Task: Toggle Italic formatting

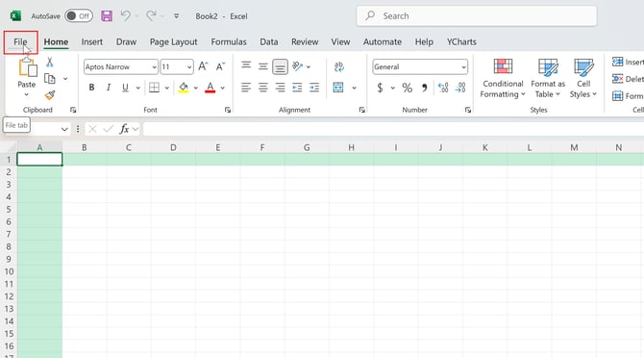Action: tap(109, 88)
